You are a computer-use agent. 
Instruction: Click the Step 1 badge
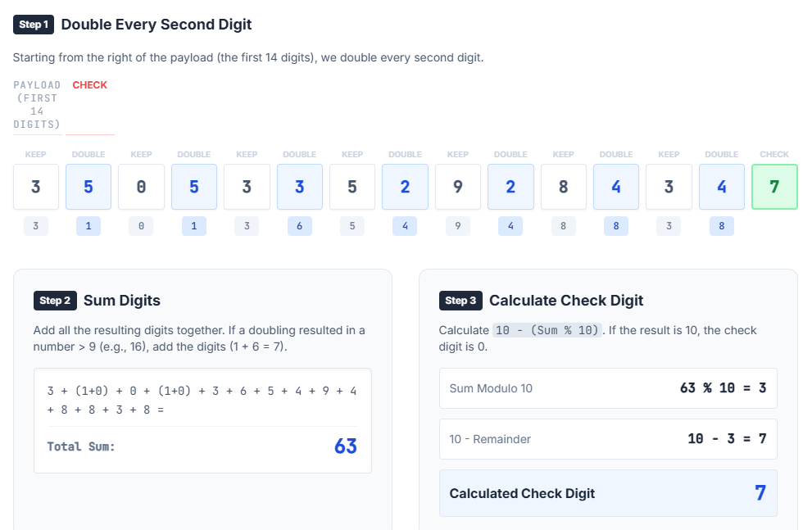(x=34, y=25)
